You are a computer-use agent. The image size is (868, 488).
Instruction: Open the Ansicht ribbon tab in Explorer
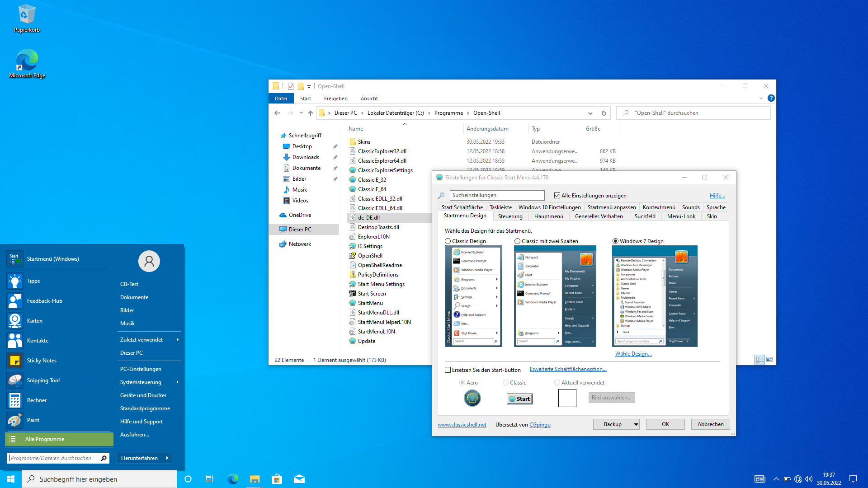pyautogui.click(x=369, y=99)
